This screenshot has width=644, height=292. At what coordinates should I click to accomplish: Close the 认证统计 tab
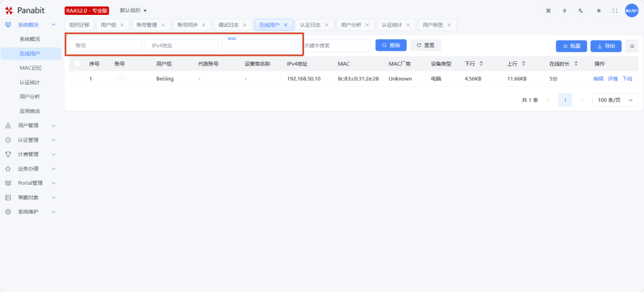408,25
